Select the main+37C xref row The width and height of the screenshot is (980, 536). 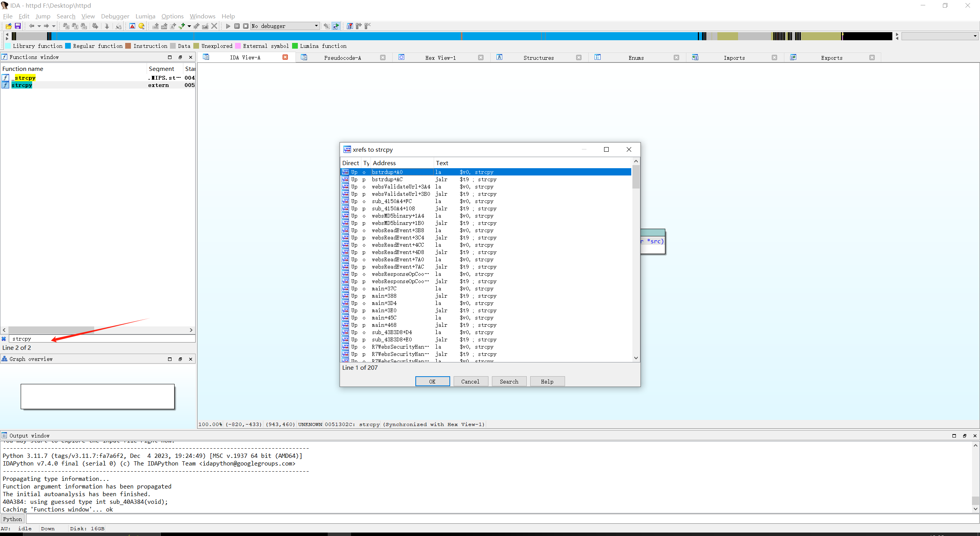tap(384, 288)
